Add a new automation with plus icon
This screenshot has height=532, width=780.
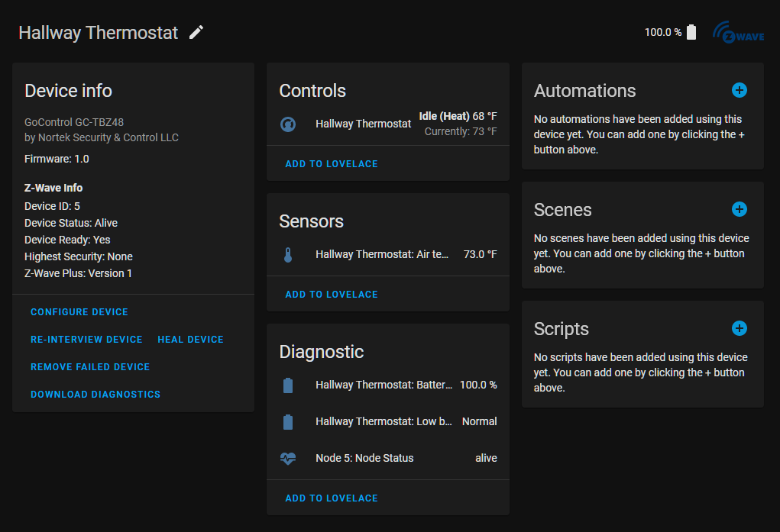click(x=739, y=90)
